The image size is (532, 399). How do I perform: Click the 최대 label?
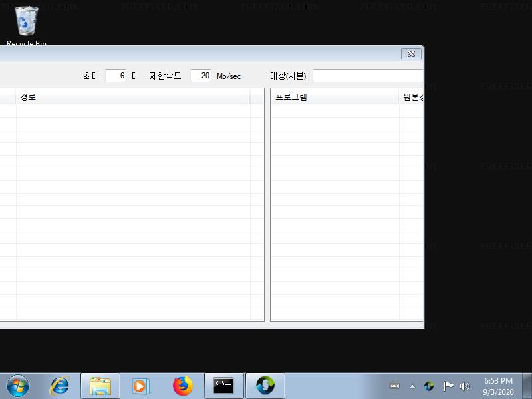tap(92, 76)
